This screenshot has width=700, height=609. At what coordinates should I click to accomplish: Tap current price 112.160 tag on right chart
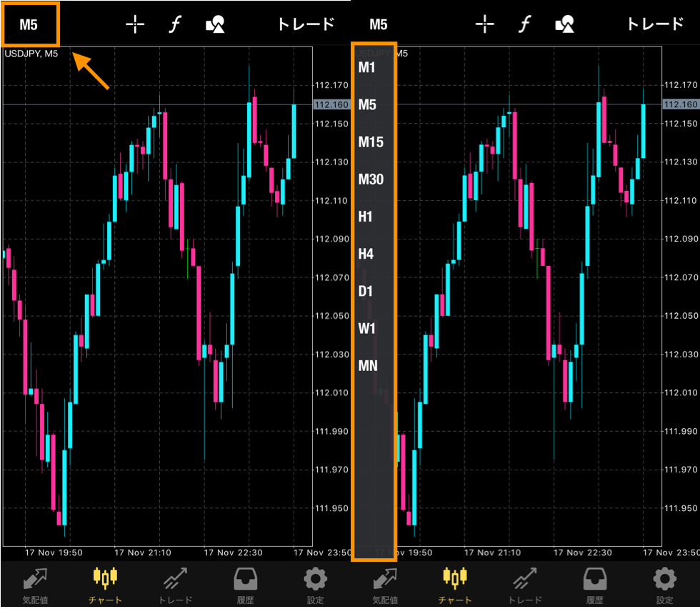coord(681,104)
